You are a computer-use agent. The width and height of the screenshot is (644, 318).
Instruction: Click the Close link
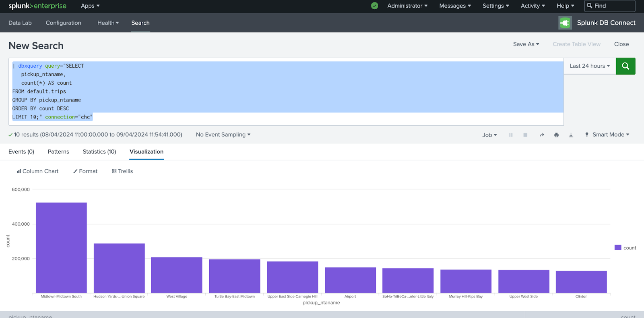tap(621, 44)
